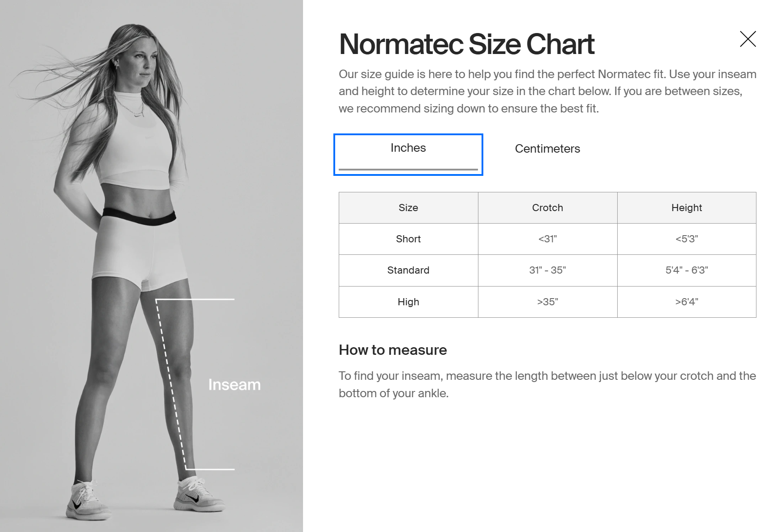Click the Inseam label on the photo
The height and width of the screenshot is (532, 781).
coord(234,385)
